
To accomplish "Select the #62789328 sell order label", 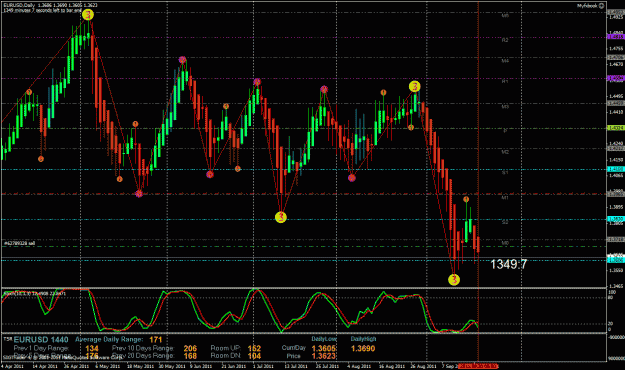I will (x=20, y=243).
